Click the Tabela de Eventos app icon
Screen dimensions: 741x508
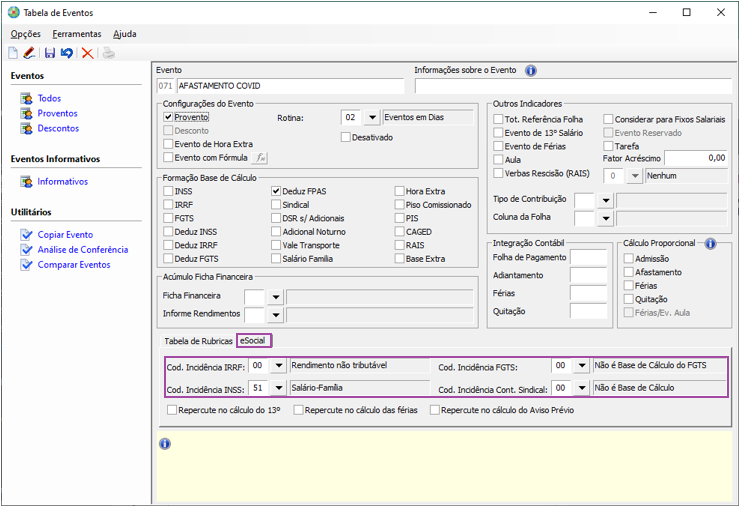pos(14,12)
